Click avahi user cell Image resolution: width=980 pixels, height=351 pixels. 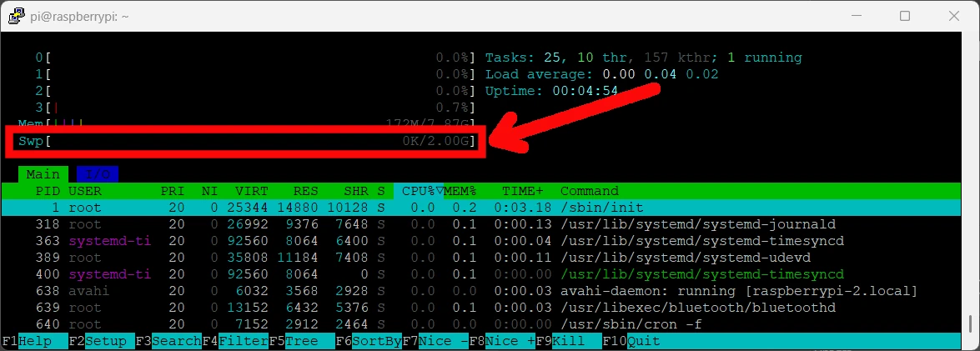88,292
